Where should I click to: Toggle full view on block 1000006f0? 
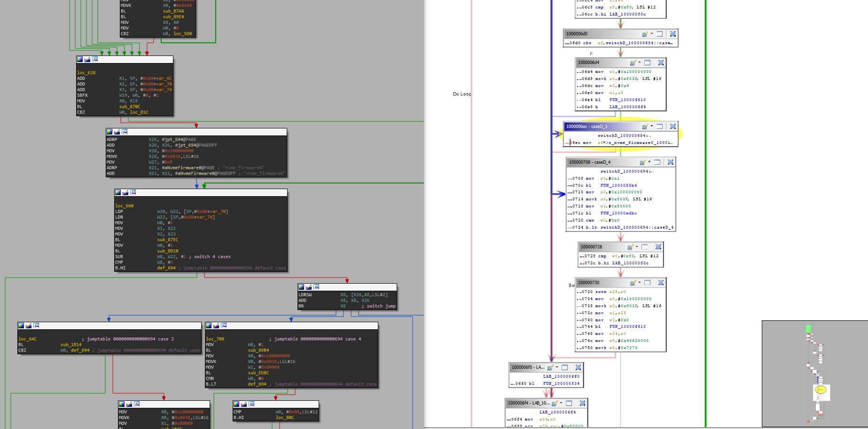click(x=565, y=367)
